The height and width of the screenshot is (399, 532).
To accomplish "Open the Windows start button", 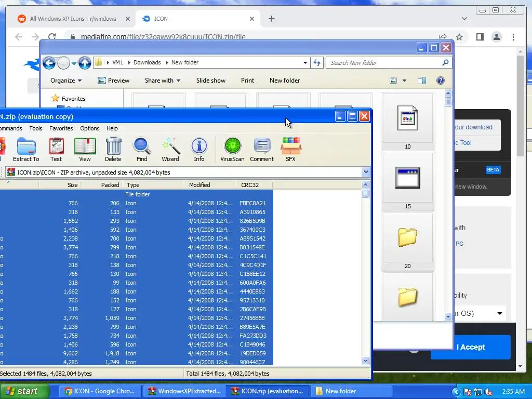I will point(24,392).
